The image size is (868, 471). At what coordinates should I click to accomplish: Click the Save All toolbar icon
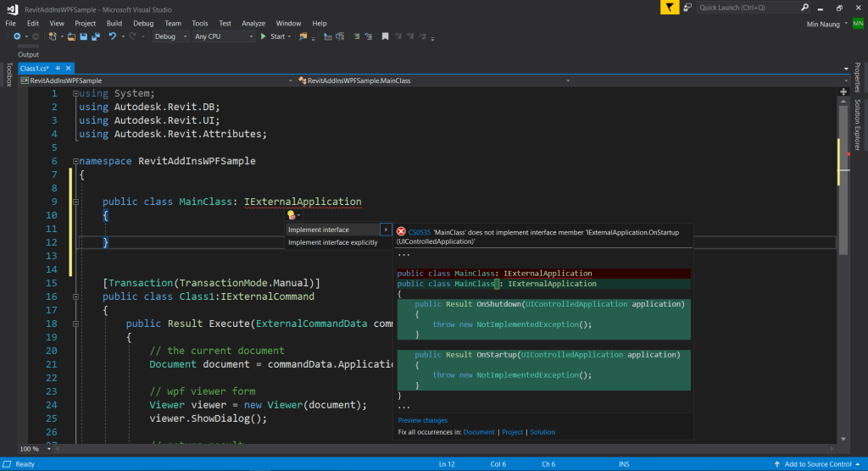click(95, 36)
